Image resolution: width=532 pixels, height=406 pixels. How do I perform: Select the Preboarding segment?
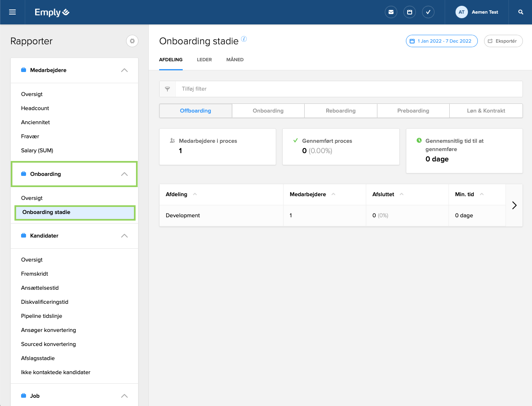point(413,111)
